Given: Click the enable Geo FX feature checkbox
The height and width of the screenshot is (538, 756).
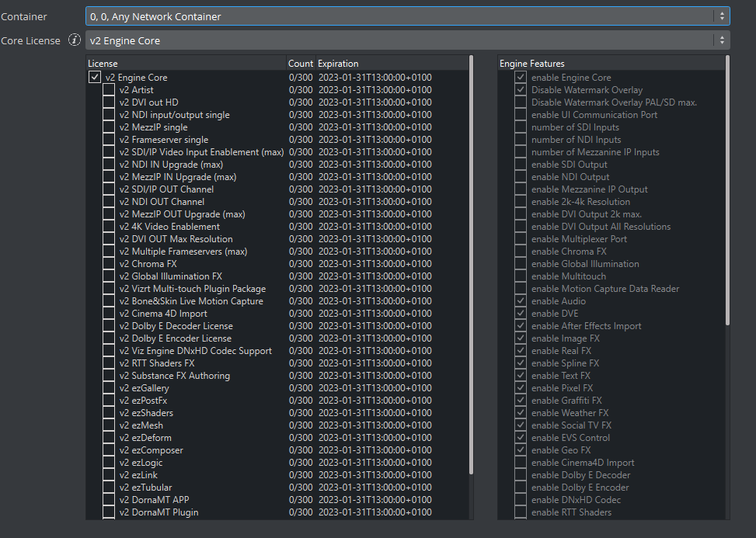Looking at the screenshot, I should [521, 450].
